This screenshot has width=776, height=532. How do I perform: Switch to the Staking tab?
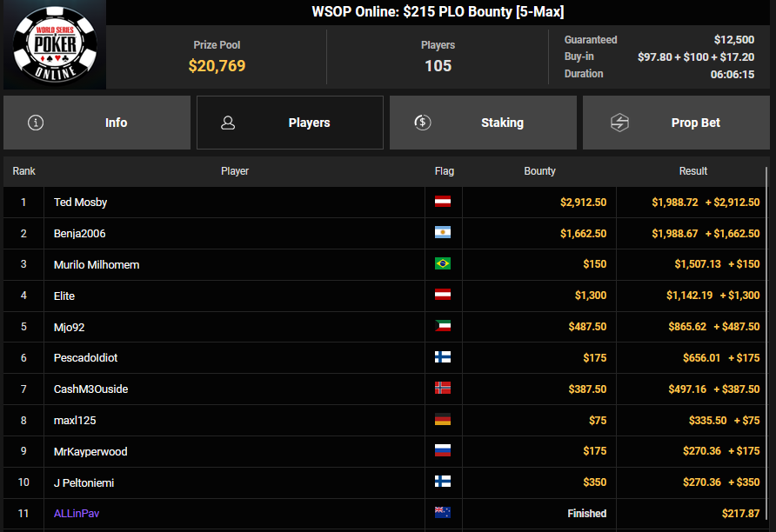(x=483, y=123)
